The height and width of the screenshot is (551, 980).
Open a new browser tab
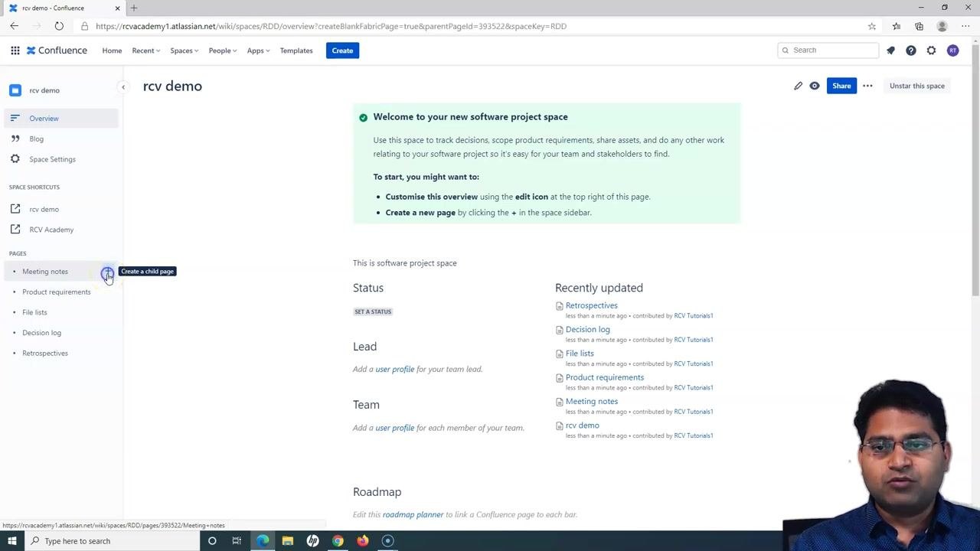[x=134, y=8]
